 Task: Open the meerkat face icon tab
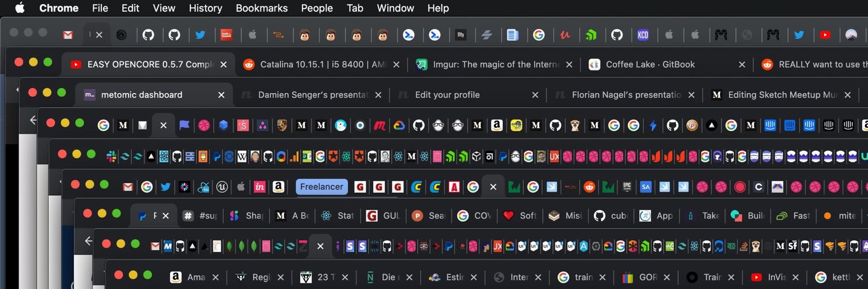pos(575,125)
